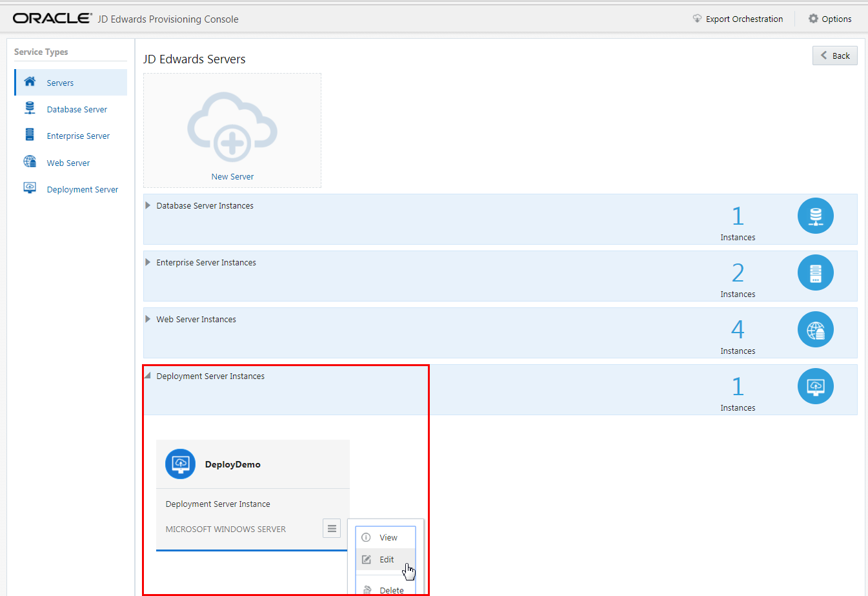Choose View in the context menu

pyautogui.click(x=387, y=537)
